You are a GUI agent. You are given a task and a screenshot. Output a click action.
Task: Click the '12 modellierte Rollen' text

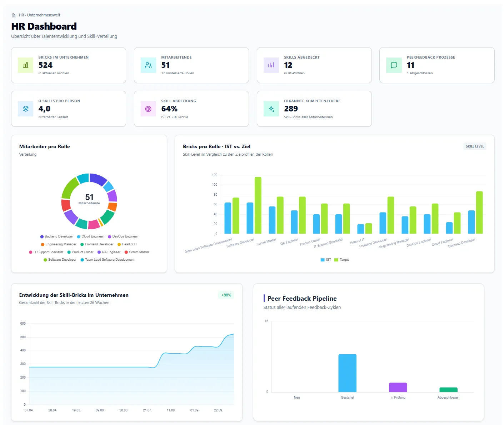[x=178, y=73]
